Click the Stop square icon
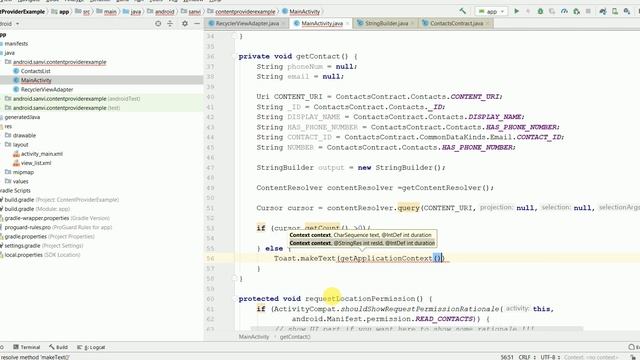640x360 pixels. pos(588,11)
